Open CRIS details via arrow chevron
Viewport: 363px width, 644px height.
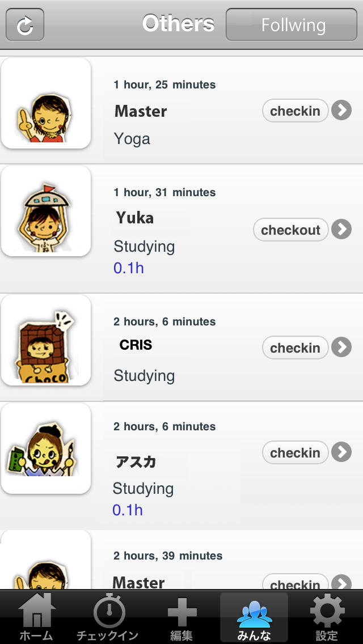[341, 347]
